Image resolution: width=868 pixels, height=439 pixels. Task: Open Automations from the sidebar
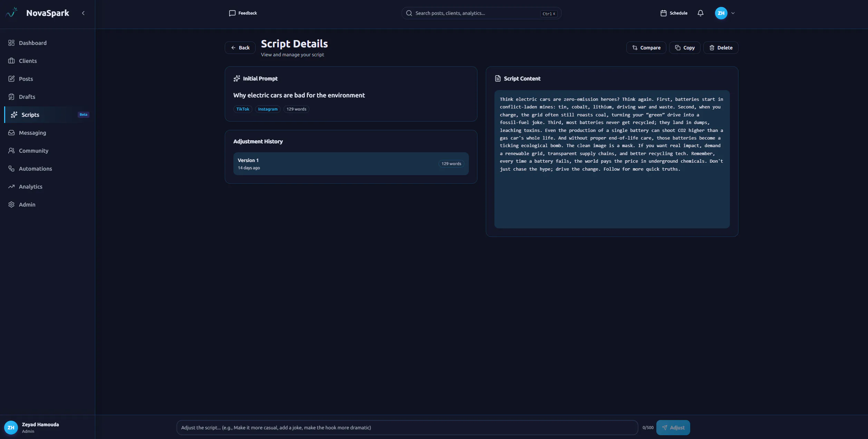[x=47, y=169]
